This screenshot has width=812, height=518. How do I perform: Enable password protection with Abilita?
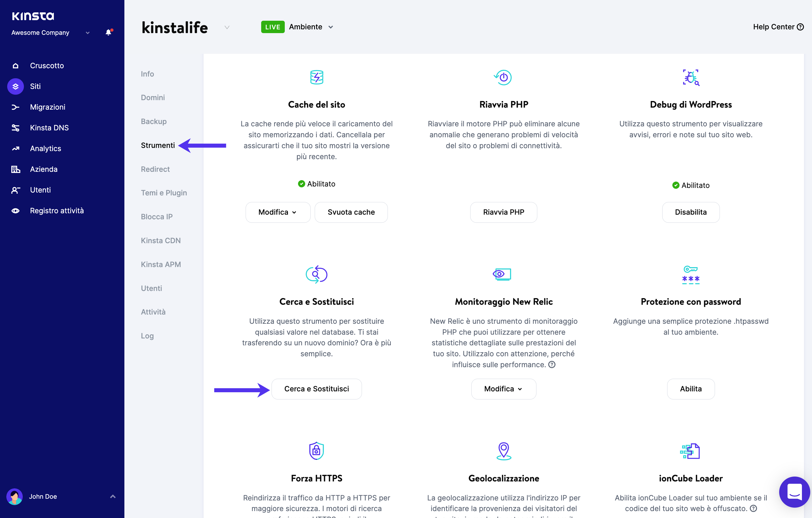[x=690, y=389]
